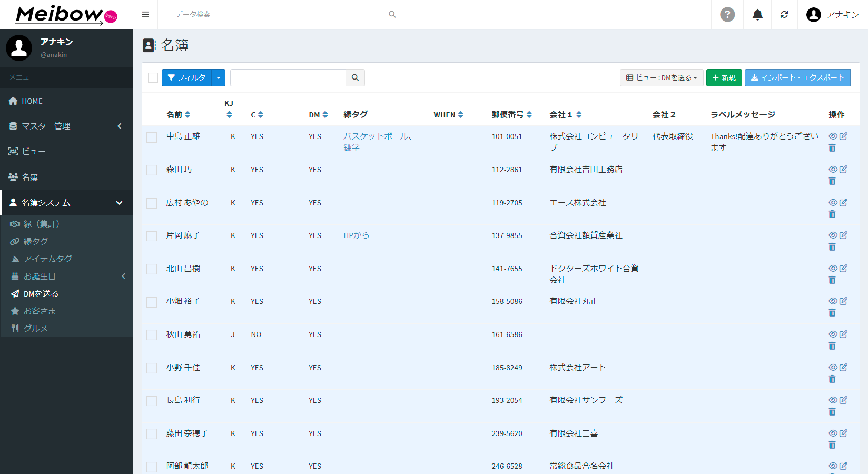Open notifications bell
This screenshot has width=868, height=474.
[x=757, y=15]
